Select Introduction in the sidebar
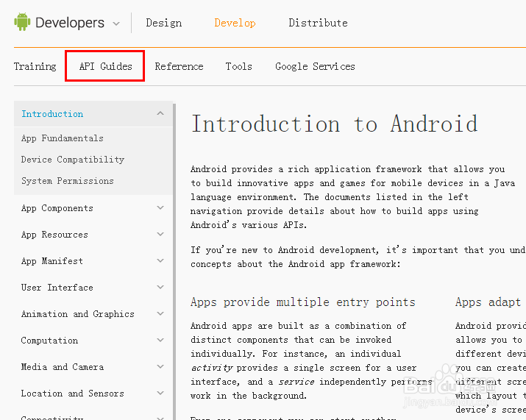Screen dimensions: 526x420 52,114
